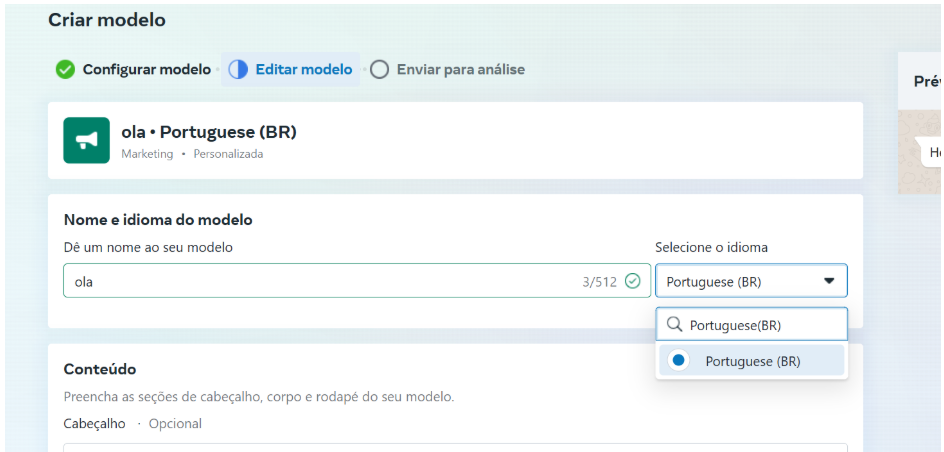This screenshot has height=452, width=944.
Task: Click the model name field containing ola
Action: [320, 281]
